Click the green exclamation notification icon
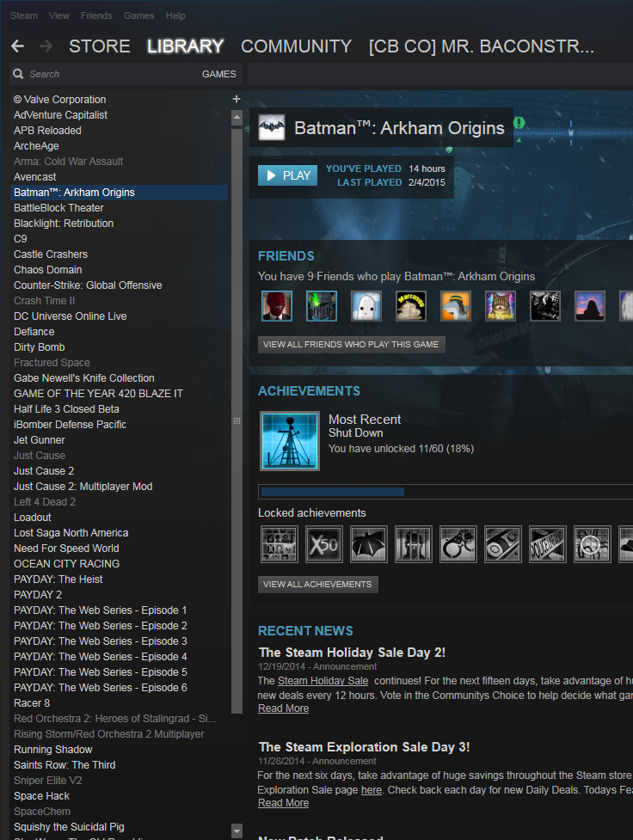The image size is (633, 840). point(519,123)
